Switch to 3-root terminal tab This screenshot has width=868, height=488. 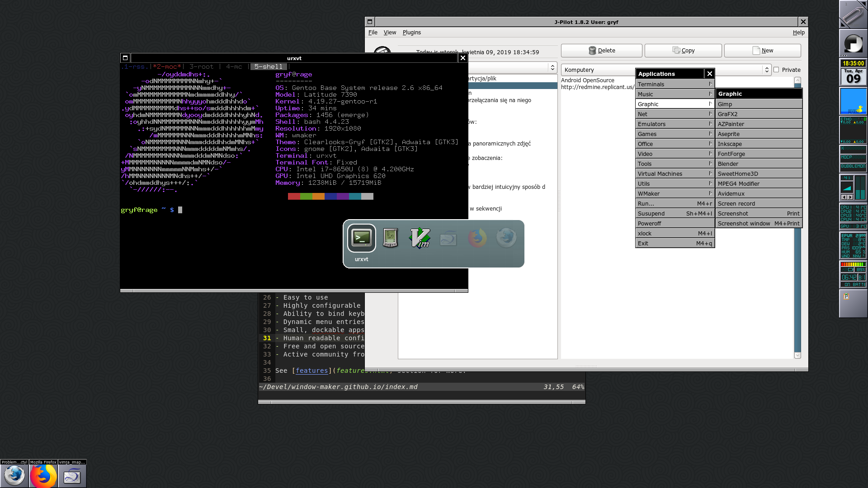coord(201,66)
